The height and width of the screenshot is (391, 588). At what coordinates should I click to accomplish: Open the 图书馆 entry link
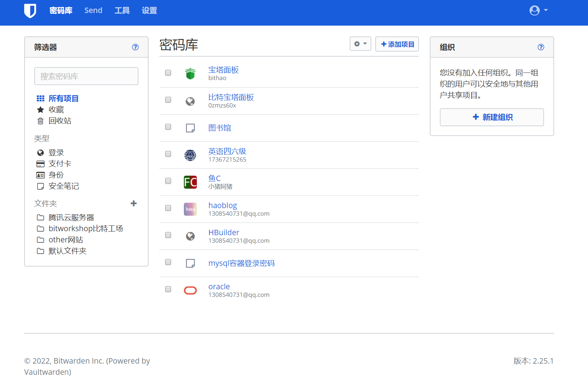click(x=220, y=128)
